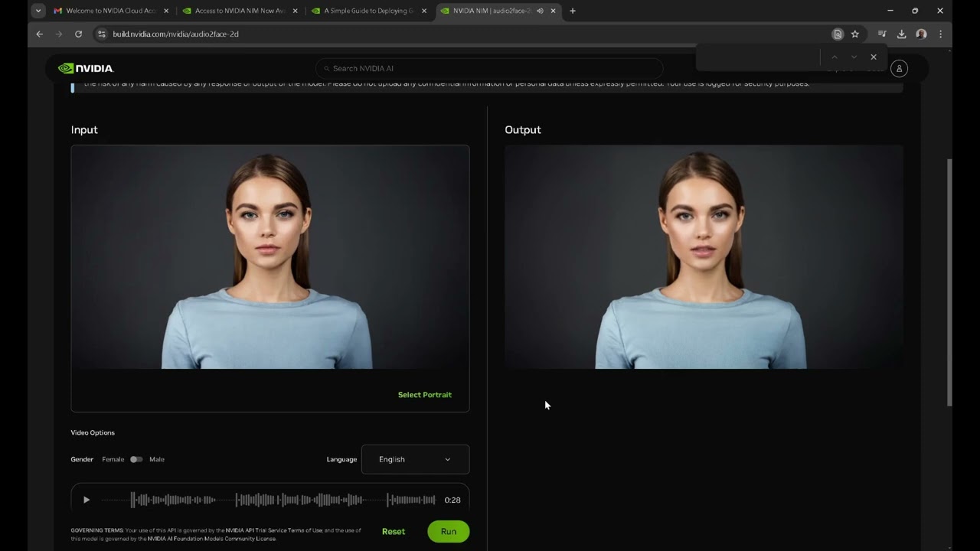980x551 pixels.
Task: Click the NVIDIA logo in header
Action: click(x=86, y=68)
